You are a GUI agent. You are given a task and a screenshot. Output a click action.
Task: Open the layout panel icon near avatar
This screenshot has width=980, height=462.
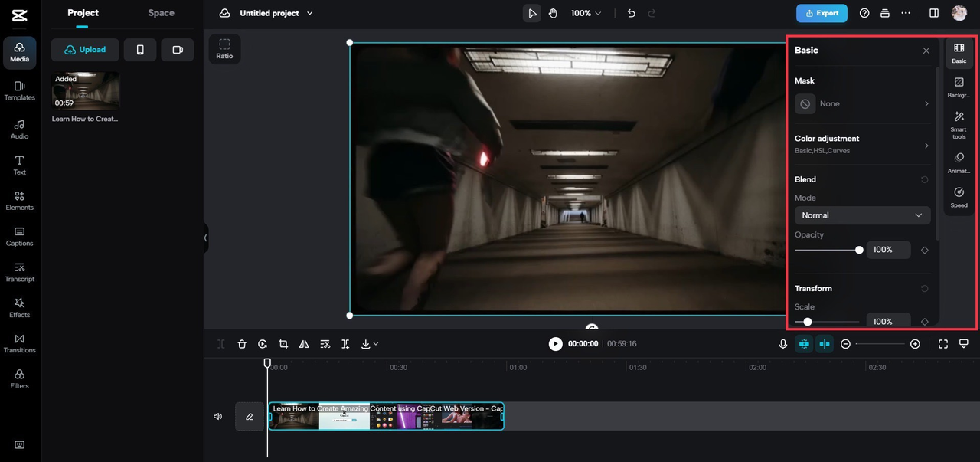tap(934, 13)
